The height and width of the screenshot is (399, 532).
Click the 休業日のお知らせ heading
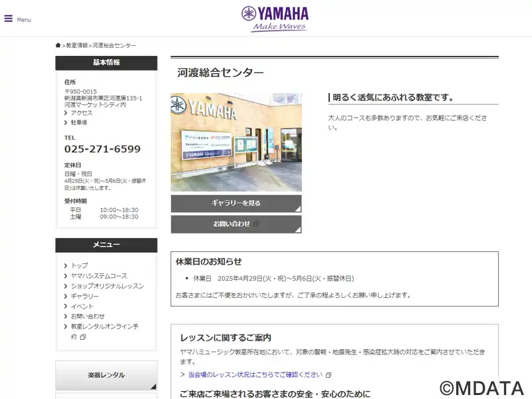pyautogui.click(x=209, y=261)
